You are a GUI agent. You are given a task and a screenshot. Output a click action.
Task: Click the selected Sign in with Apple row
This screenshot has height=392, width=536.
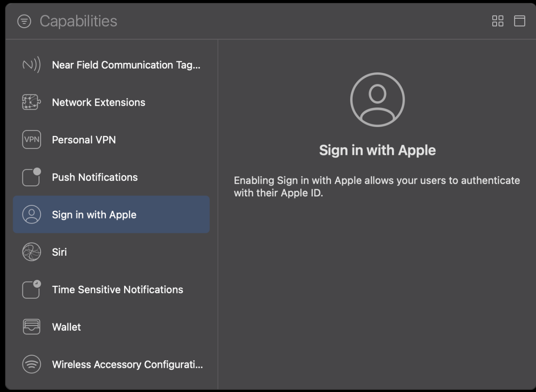coord(111,214)
